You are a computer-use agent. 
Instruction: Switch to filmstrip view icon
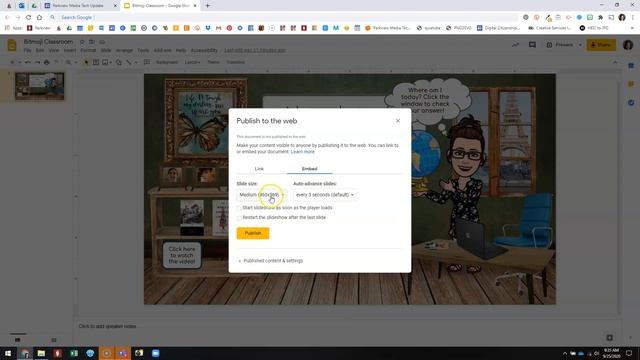point(18,340)
